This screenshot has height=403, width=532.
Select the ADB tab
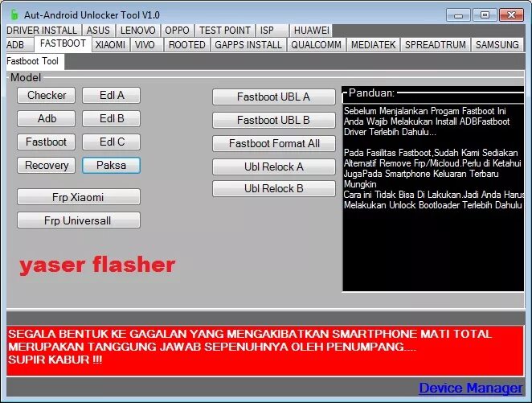19,45
